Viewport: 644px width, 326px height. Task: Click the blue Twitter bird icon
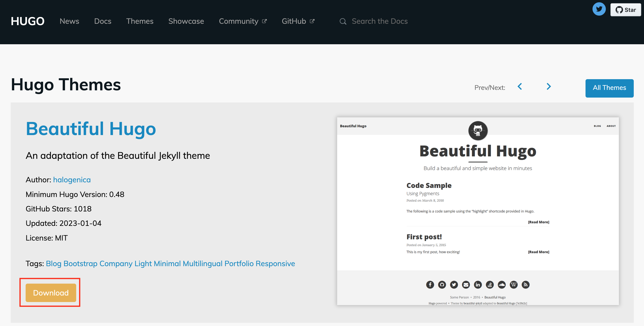pos(599,9)
